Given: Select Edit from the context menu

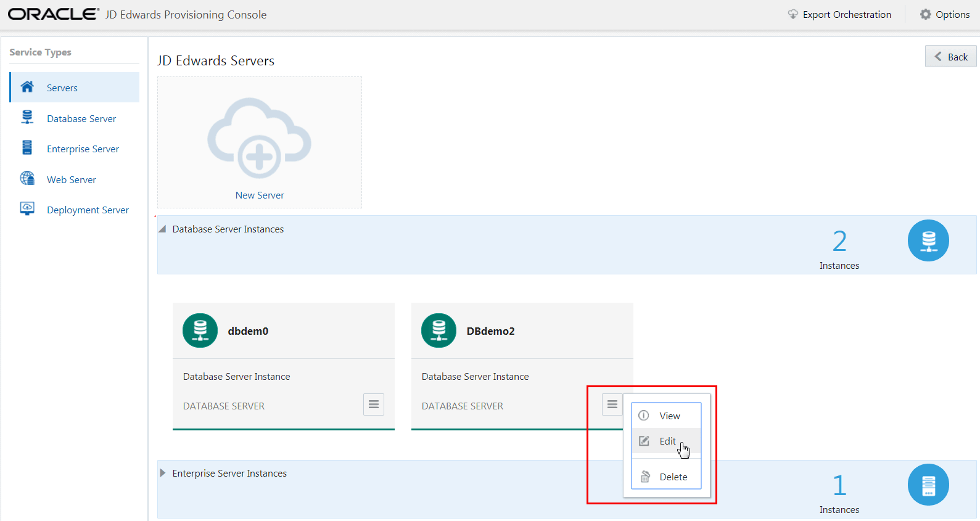Looking at the screenshot, I should point(667,441).
